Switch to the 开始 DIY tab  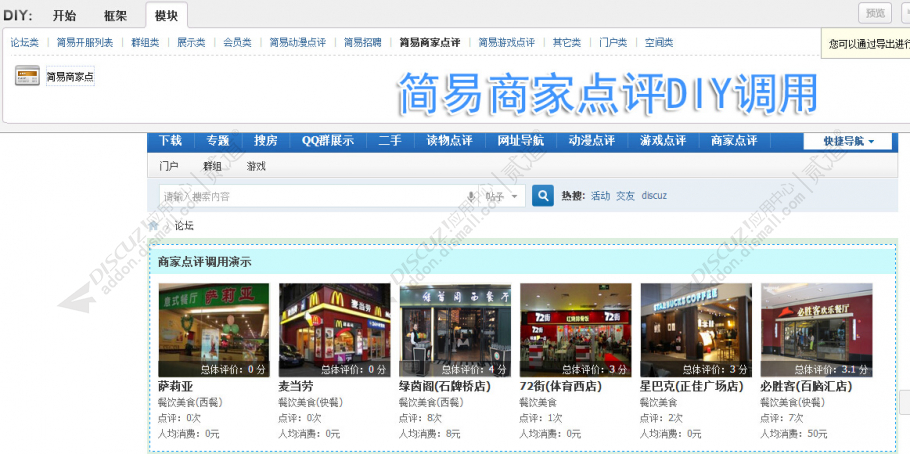pyautogui.click(x=64, y=16)
